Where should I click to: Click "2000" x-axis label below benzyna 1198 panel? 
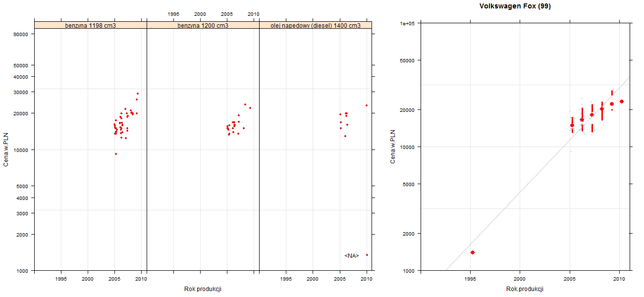(88, 279)
